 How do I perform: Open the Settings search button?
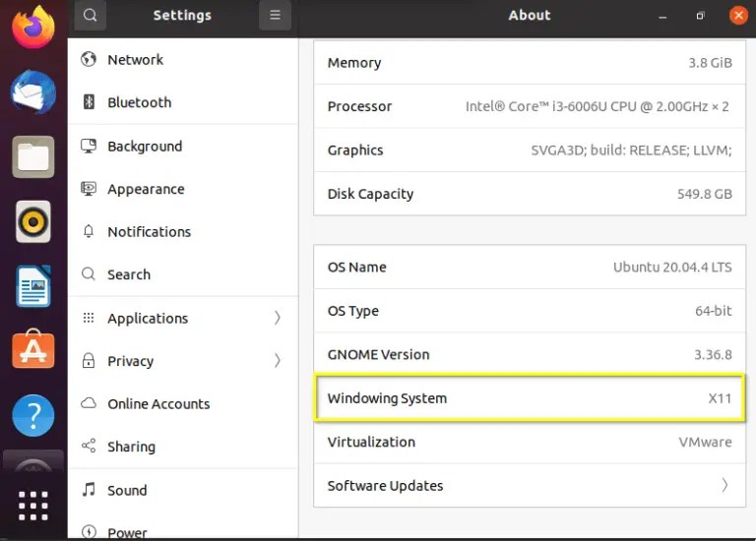(x=91, y=16)
